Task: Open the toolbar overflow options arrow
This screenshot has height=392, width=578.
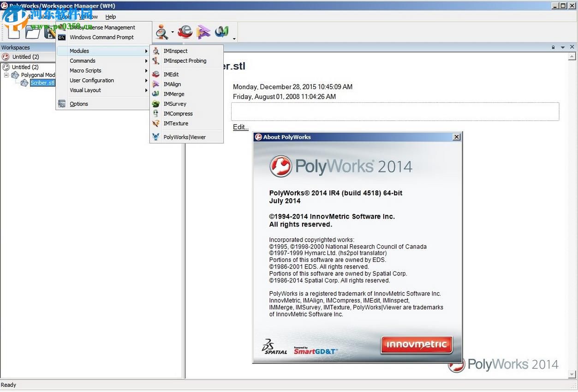Action: coord(234,39)
